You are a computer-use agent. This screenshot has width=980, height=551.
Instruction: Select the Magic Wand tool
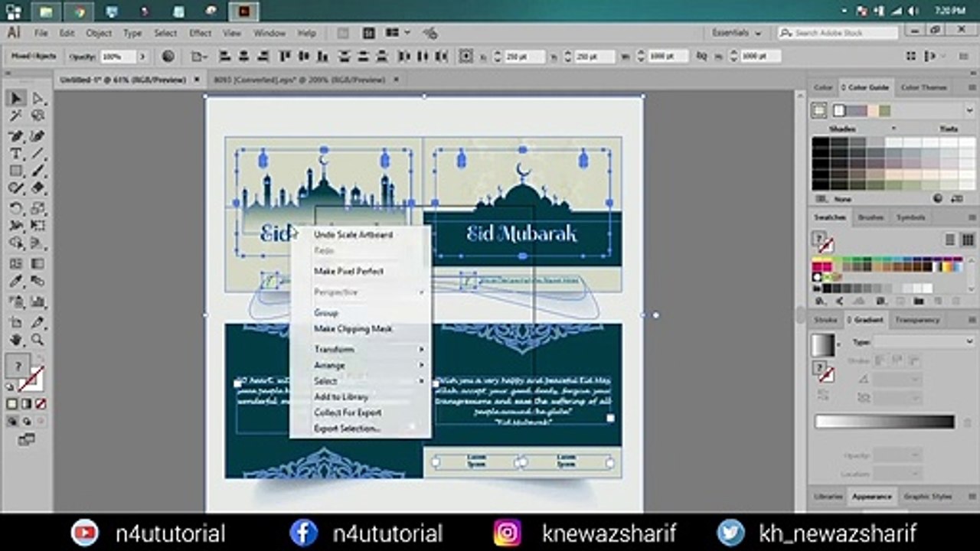click(x=16, y=116)
